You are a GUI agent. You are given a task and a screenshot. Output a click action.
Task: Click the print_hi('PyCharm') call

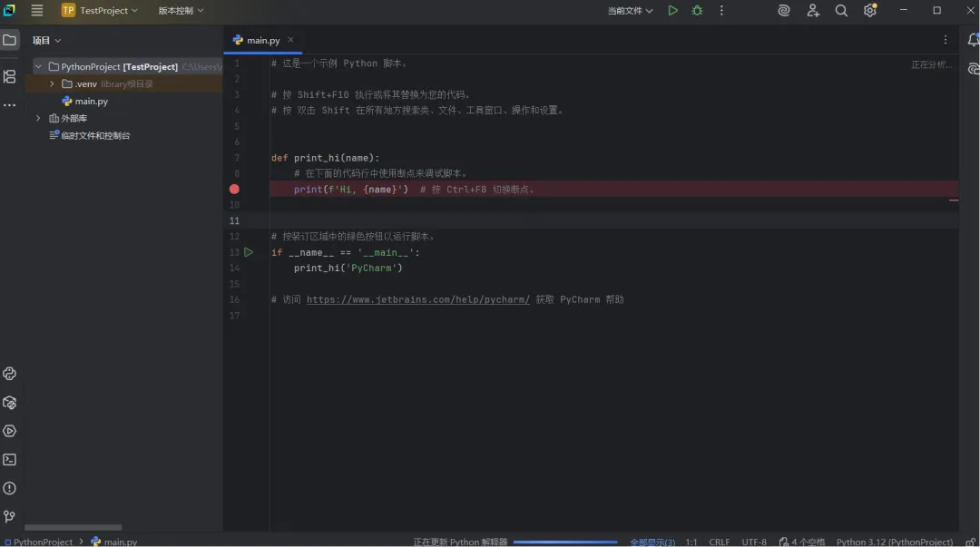pyautogui.click(x=348, y=268)
